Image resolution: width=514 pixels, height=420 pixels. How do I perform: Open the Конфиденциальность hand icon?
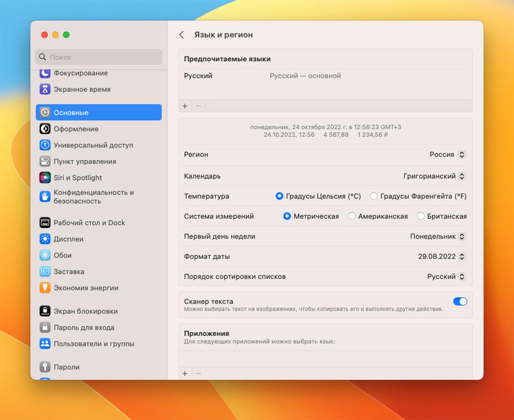[x=45, y=197]
